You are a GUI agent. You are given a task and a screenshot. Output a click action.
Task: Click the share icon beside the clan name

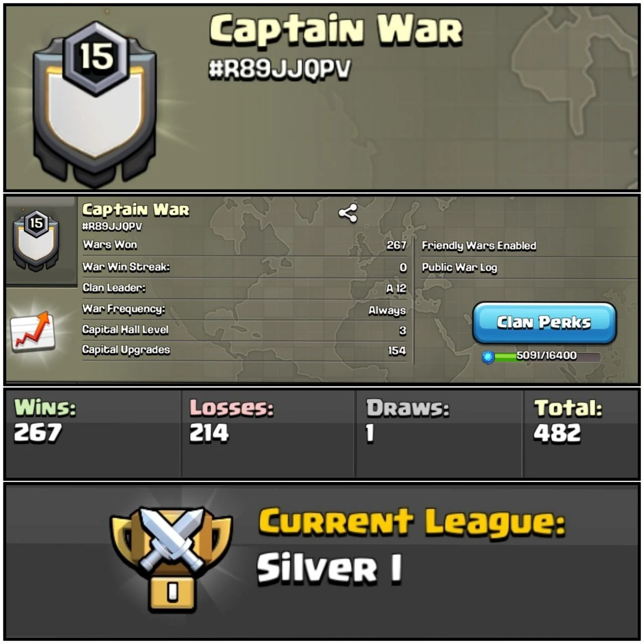point(348,213)
